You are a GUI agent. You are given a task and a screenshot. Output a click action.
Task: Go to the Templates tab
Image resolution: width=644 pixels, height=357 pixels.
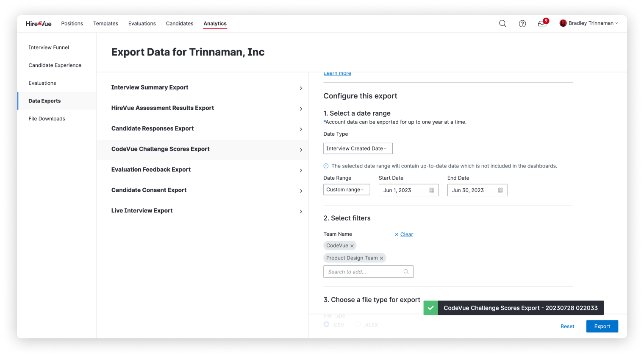[x=105, y=24]
